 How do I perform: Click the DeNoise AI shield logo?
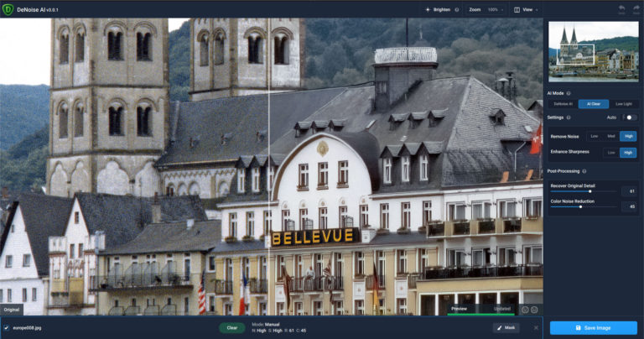[8, 9]
